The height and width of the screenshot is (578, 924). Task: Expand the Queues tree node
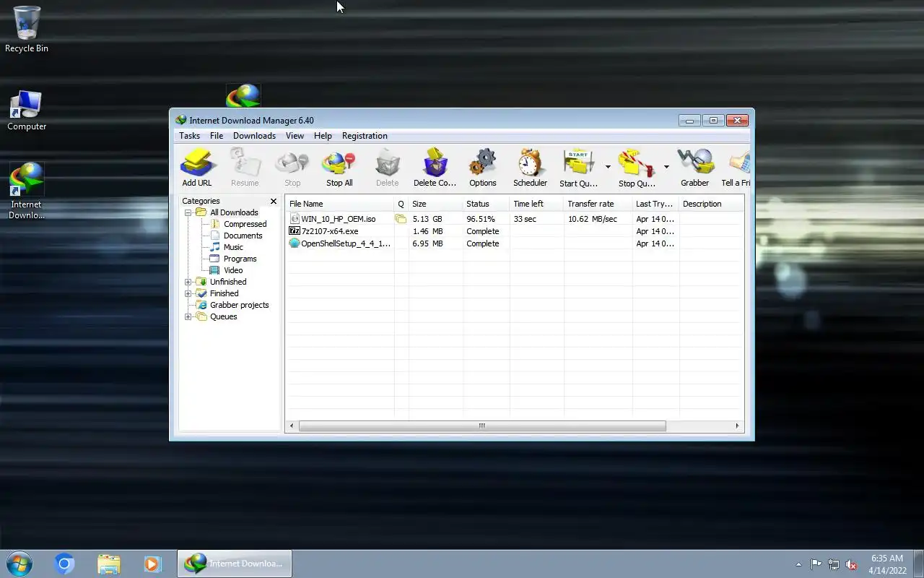point(188,316)
